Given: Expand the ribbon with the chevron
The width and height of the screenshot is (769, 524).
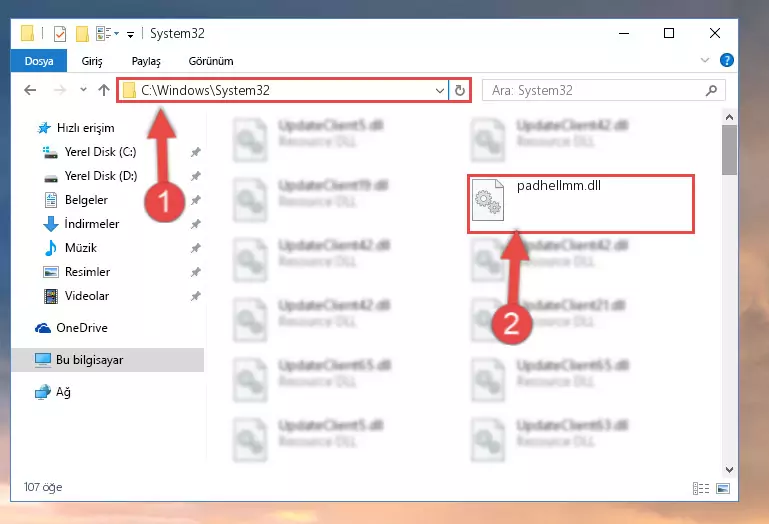Looking at the screenshot, I should coord(705,60).
